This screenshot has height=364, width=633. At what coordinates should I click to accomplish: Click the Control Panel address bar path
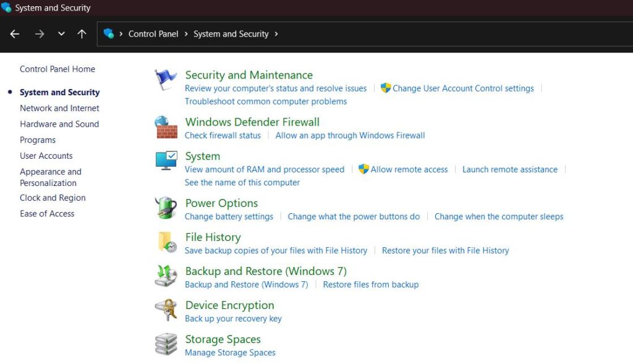pyautogui.click(x=153, y=34)
